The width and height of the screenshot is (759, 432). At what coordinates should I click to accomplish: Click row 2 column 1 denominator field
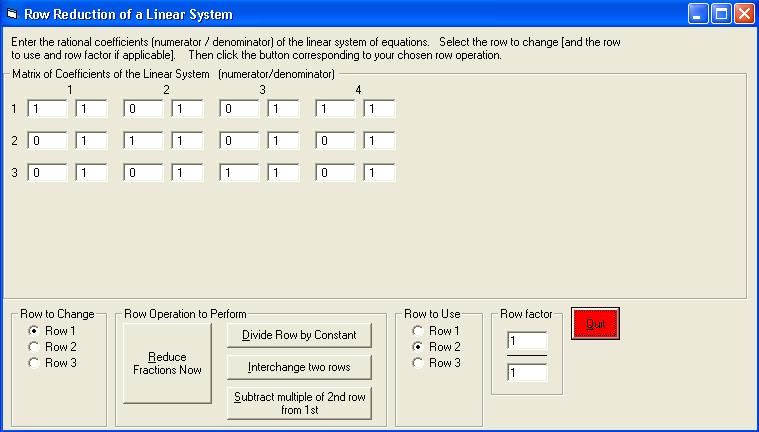91,141
